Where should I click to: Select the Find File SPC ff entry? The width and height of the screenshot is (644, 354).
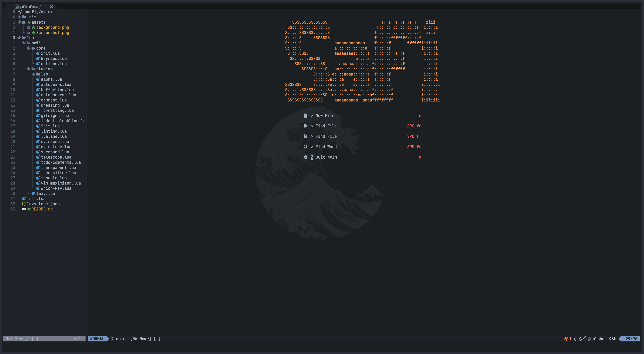tap(326, 136)
